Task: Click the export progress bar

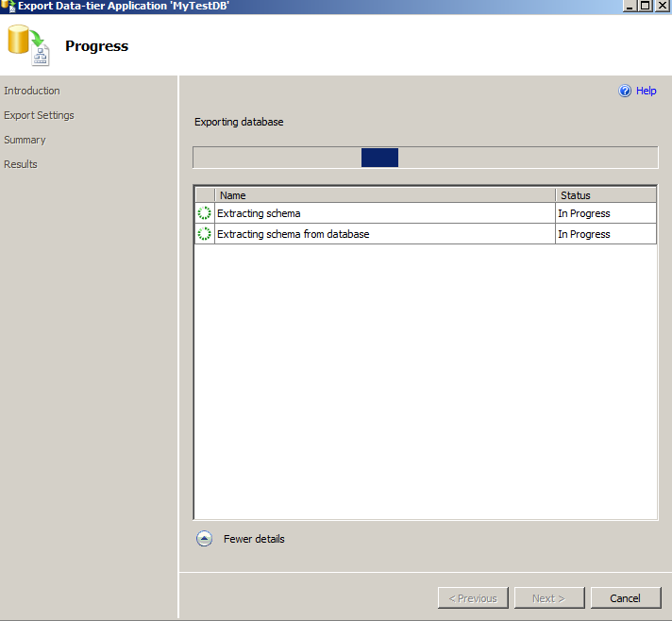Action: click(425, 158)
